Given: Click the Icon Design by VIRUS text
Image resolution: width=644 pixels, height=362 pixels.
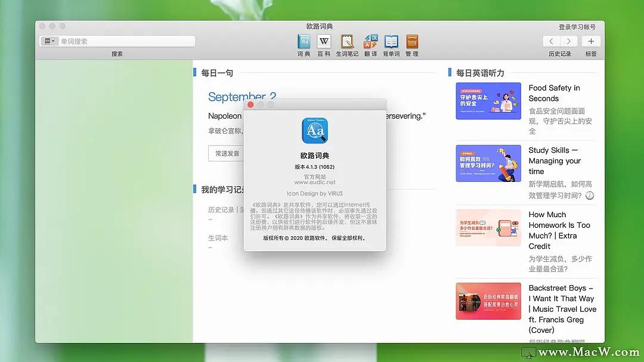Looking at the screenshot, I should [315, 194].
